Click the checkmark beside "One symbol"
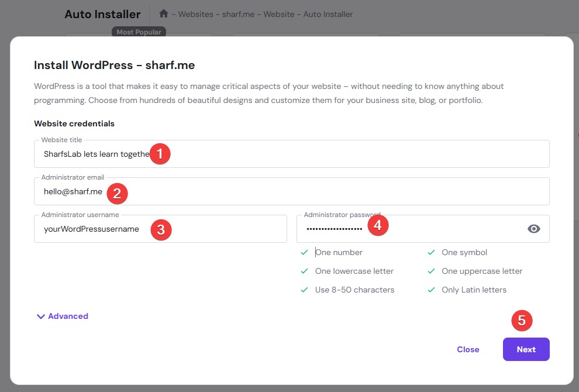This screenshot has height=392, width=579. [431, 253]
